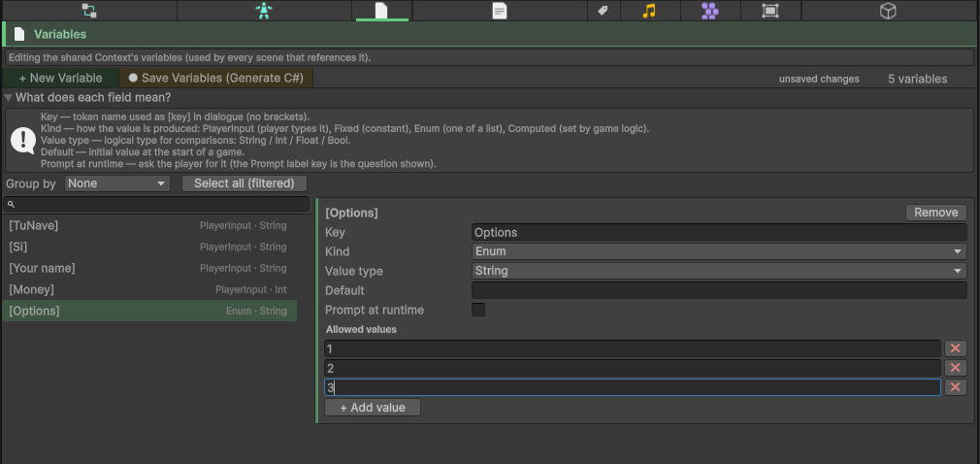Open the Kind dropdown showing Enum

[x=719, y=251]
